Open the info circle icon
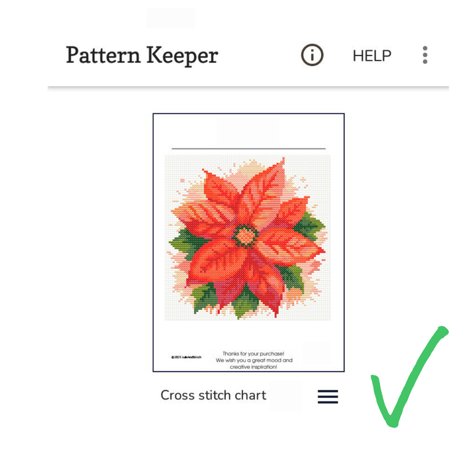 pyautogui.click(x=312, y=55)
